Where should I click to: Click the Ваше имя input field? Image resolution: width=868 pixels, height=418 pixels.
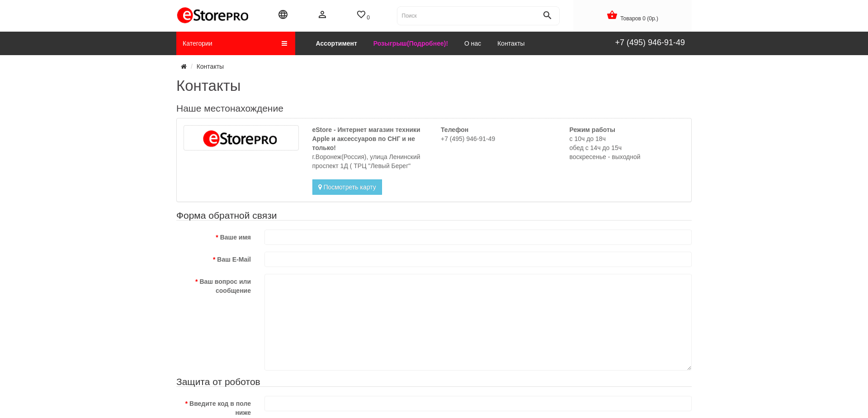click(478, 237)
